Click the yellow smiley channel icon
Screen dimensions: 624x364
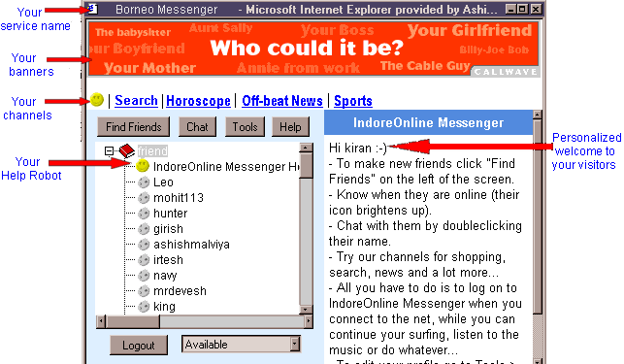[x=97, y=100]
